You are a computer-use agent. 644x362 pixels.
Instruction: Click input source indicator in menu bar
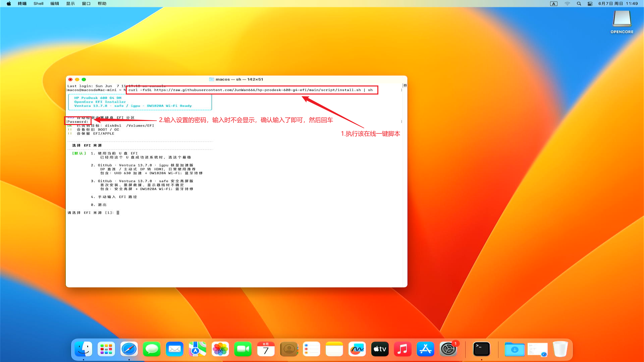point(554,4)
